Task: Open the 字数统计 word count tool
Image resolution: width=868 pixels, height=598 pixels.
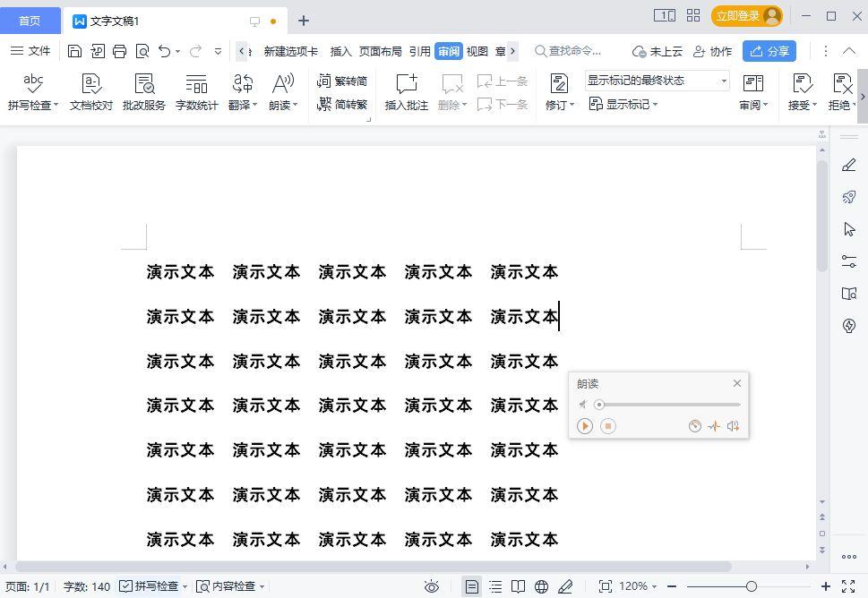Action: point(196,92)
